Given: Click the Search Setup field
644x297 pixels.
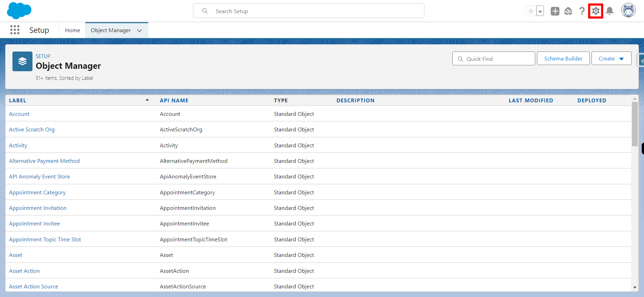Looking at the screenshot, I should 309,11.
